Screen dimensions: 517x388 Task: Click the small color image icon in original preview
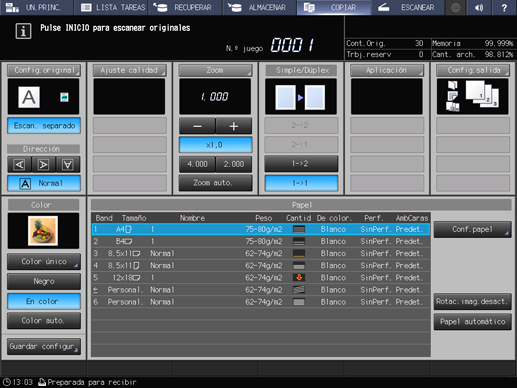pos(64,97)
